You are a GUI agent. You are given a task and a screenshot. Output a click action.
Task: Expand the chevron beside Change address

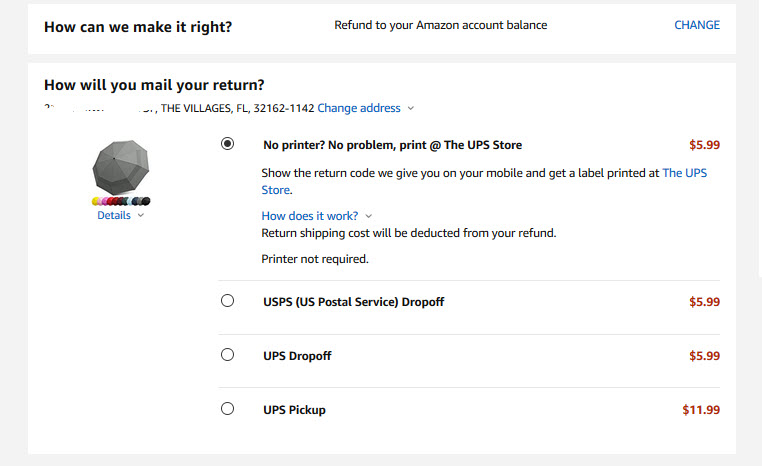(x=411, y=108)
